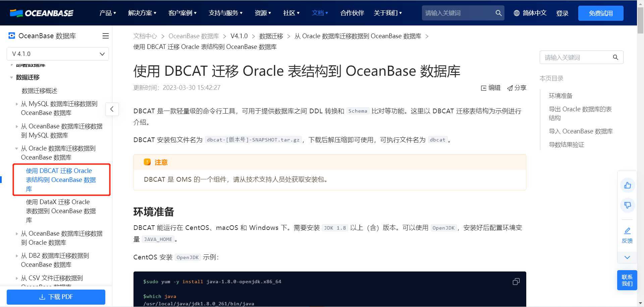Click the 环境准备 section heading
The width and height of the screenshot is (644, 307).
click(x=154, y=212)
